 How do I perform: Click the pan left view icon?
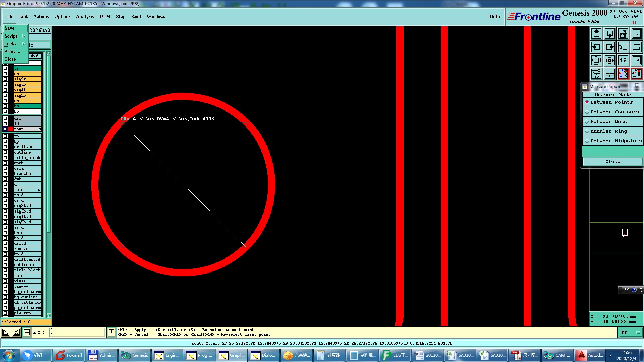tap(596, 47)
